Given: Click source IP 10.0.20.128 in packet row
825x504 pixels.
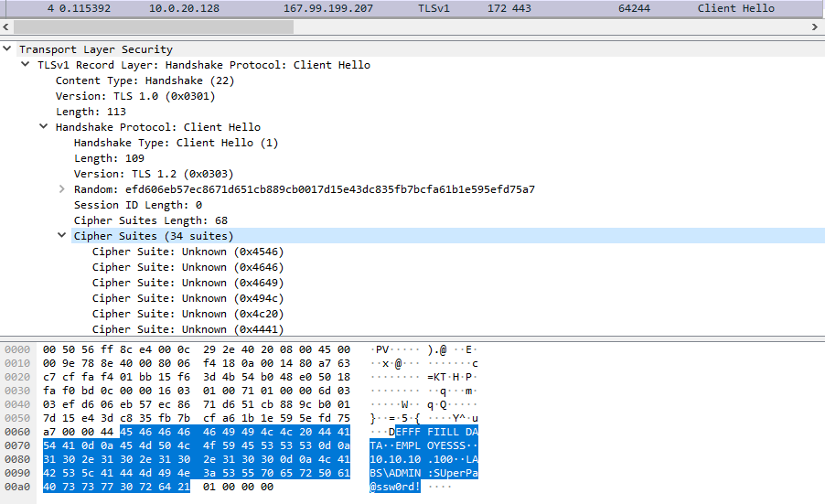Looking at the screenshot, I should click(x=184, y=8).
